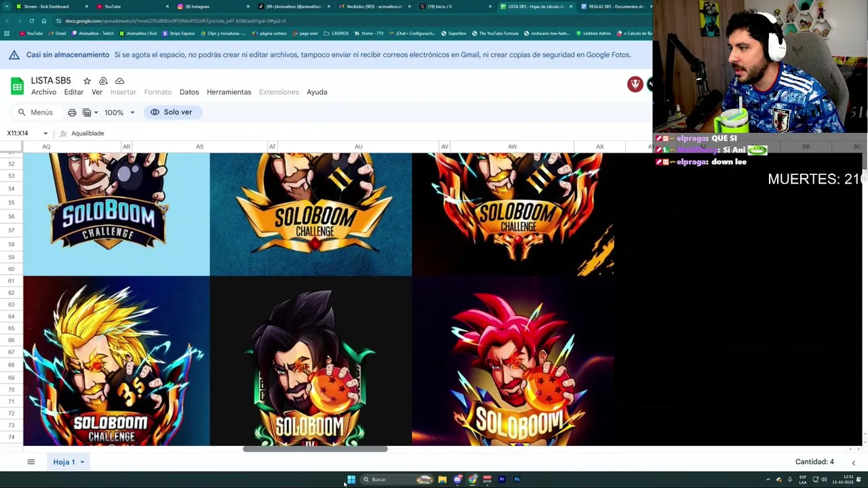The width and height of the screenshot is (868, 488).
Task: Click the red V account avatar
Action: tap(635, 84)
